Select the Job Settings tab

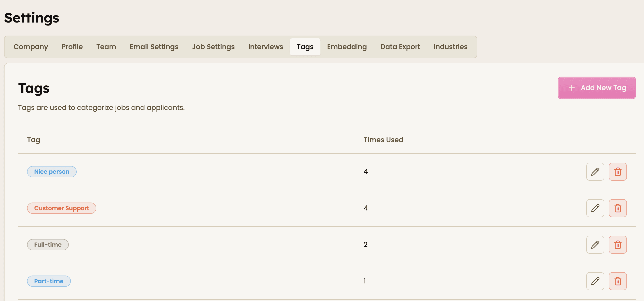tap(213, 47)
